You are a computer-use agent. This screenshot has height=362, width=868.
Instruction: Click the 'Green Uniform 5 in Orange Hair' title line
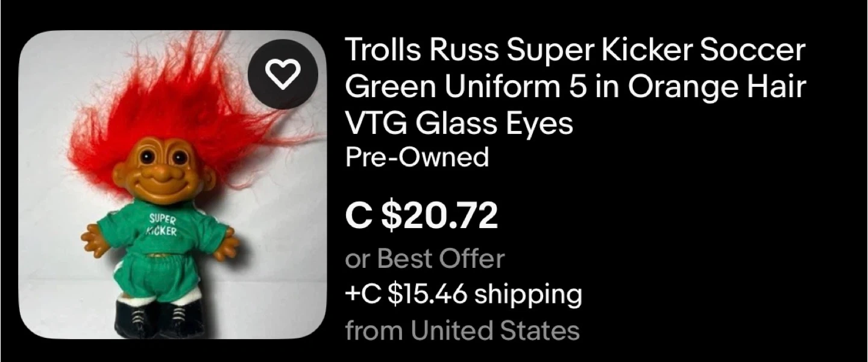575,87
